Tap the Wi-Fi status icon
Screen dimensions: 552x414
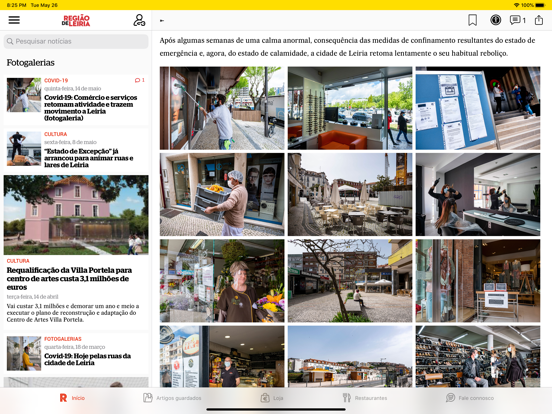(x=516, y=5)
